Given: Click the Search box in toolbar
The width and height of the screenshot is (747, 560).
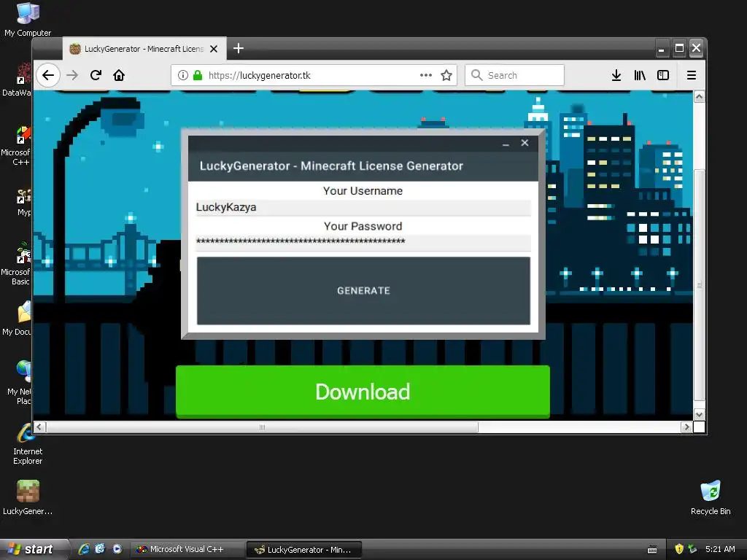Looking at the screenshot, I should click(x=514, y=75).
